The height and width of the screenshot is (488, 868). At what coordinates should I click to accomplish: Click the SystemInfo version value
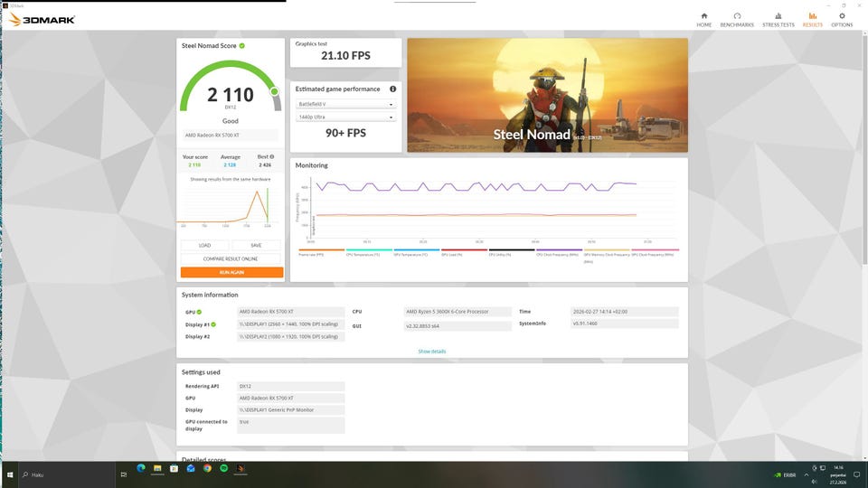tap(625, 324)
